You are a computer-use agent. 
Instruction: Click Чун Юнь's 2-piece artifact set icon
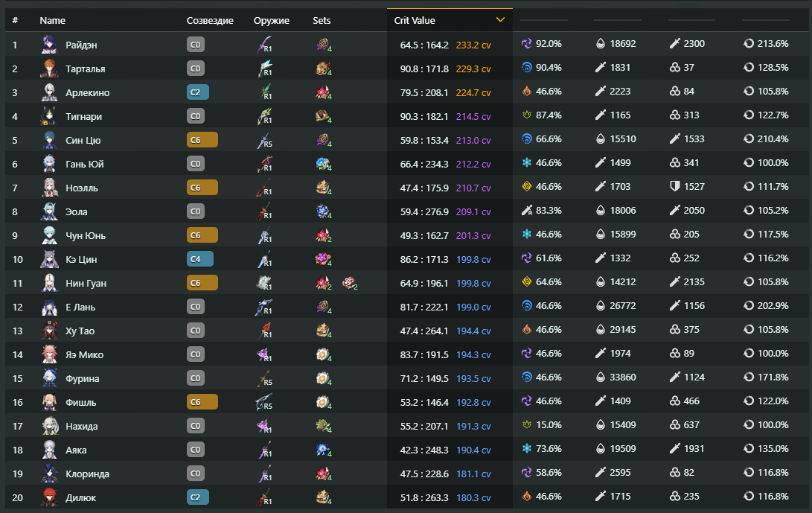(324, 235)
